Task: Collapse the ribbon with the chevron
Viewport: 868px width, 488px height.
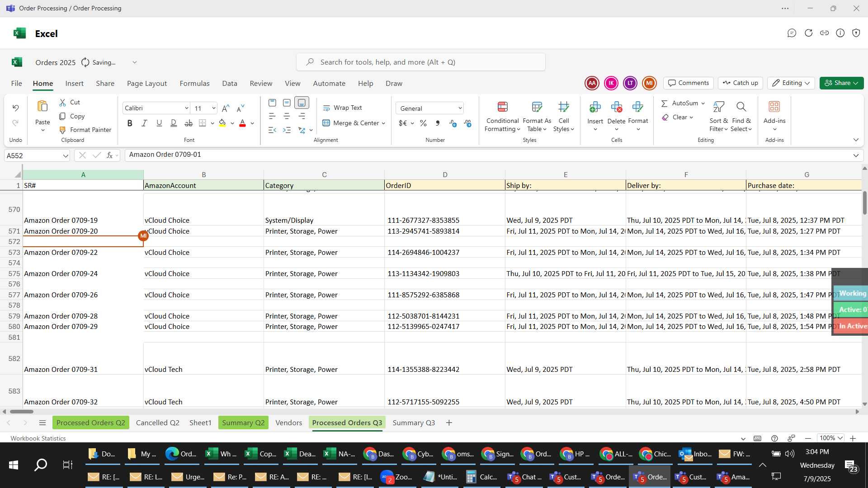Action: pos(856,140)
